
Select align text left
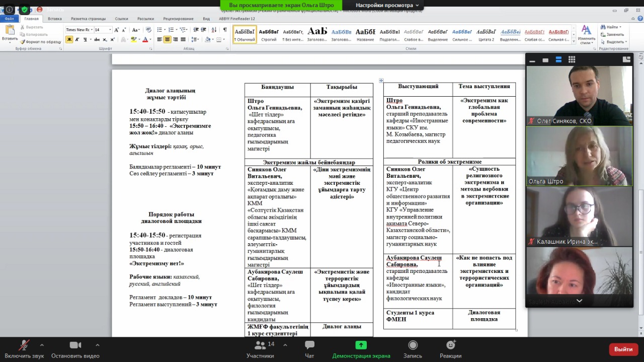pyautogui.click(x=159, y=39)
